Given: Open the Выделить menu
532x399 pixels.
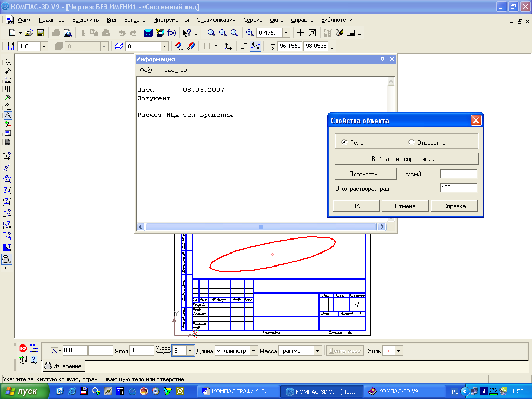Looking at the screenshot, I should click(x=86, y=20).
